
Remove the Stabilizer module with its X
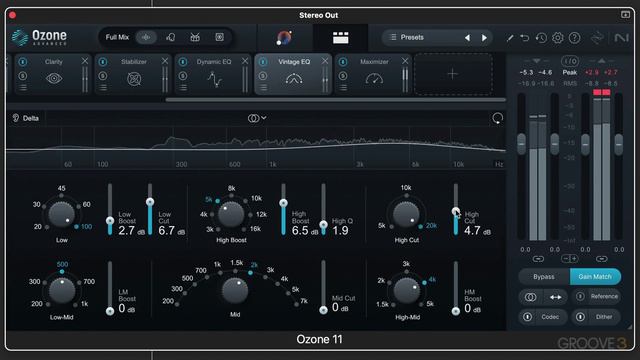[164, 61]
